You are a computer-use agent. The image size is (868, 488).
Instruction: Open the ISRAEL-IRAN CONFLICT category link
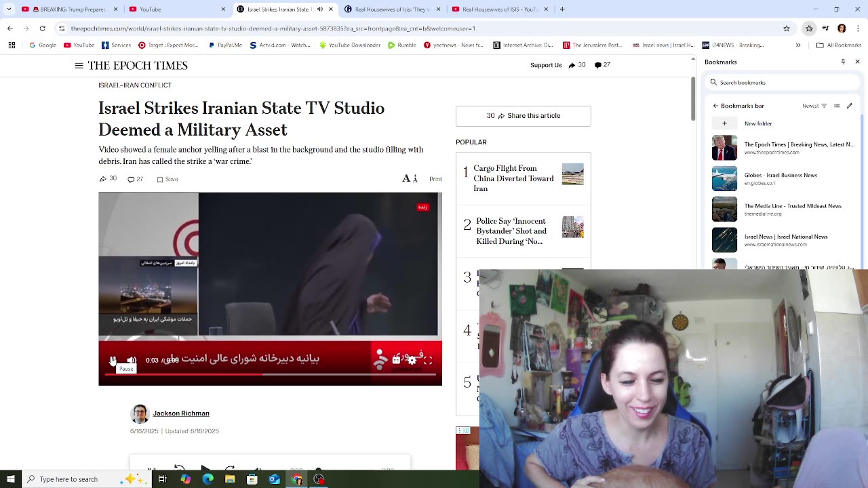pos(135,85)
